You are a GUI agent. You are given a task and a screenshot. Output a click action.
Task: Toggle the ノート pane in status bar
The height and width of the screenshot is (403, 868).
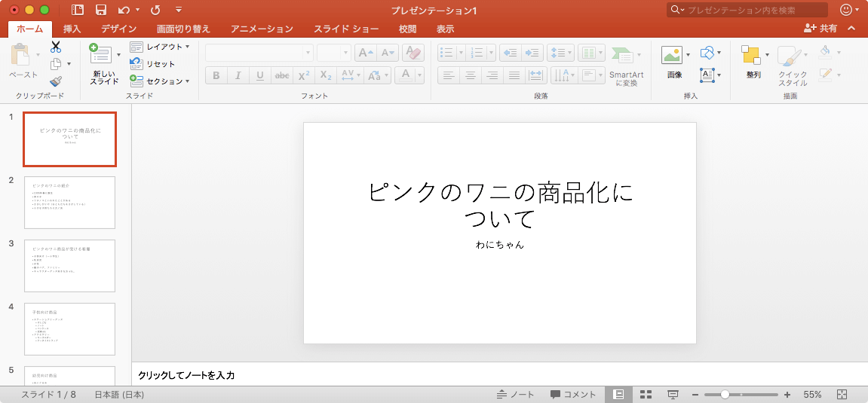[x=516, y=395]
